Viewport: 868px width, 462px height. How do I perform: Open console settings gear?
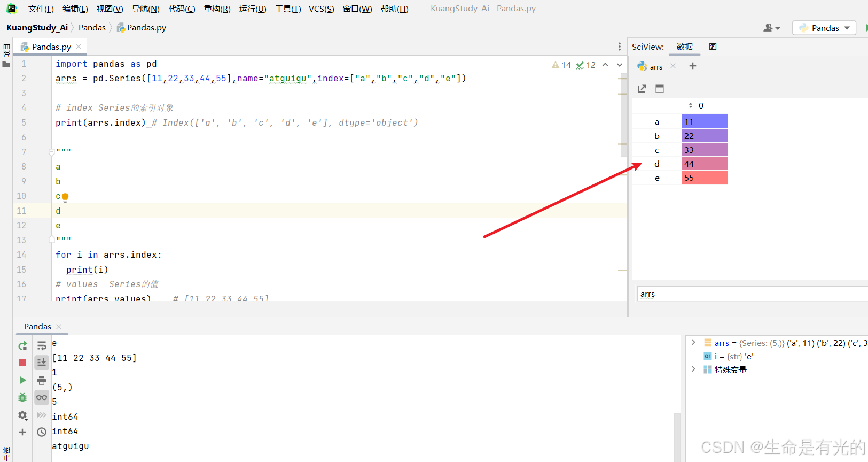coord(22,415)
